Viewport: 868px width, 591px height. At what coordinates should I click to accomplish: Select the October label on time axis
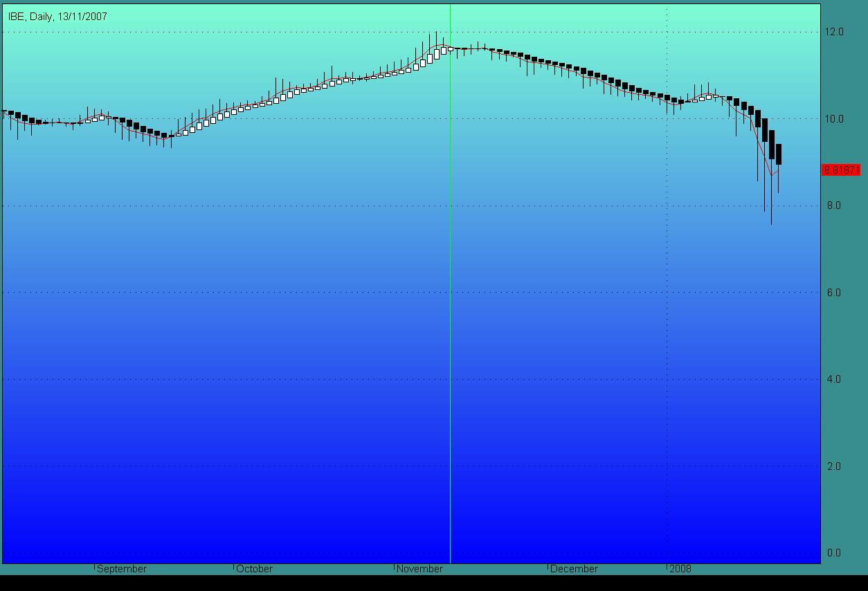pos(254,569)
